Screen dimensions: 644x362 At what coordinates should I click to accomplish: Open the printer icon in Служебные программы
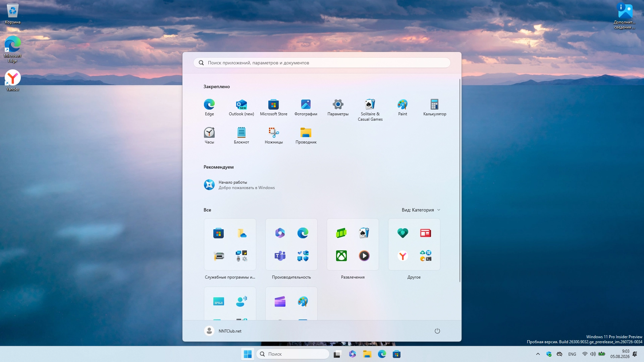[218, 256]
